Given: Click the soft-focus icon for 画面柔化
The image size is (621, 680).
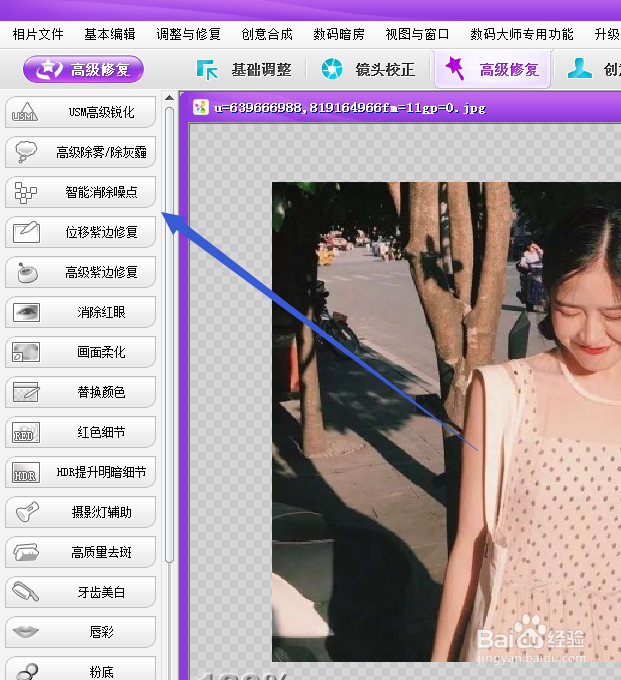Looking at the screenshot, I should coord(26,352).
